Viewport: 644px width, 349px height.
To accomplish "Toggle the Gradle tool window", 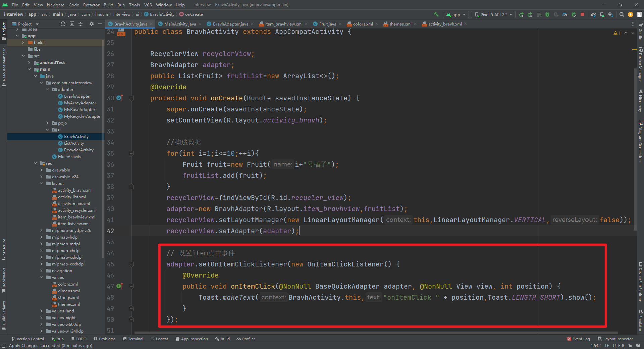I will click(x=640, y=31).
